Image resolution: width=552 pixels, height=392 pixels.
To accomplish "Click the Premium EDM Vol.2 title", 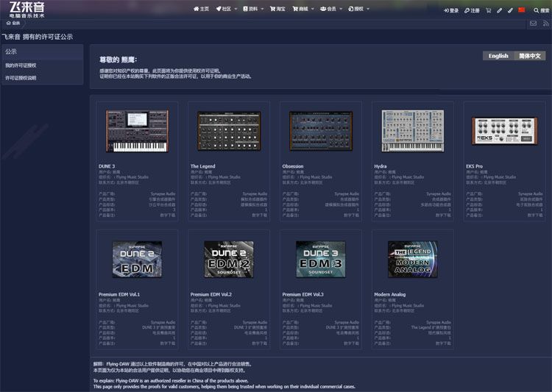I will [211, 294].
